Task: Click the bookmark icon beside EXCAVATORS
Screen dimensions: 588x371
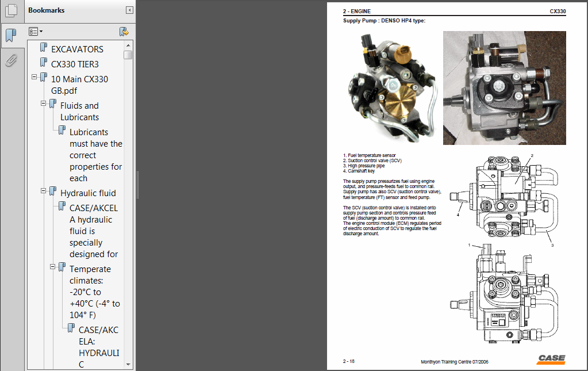Action: 44,48
